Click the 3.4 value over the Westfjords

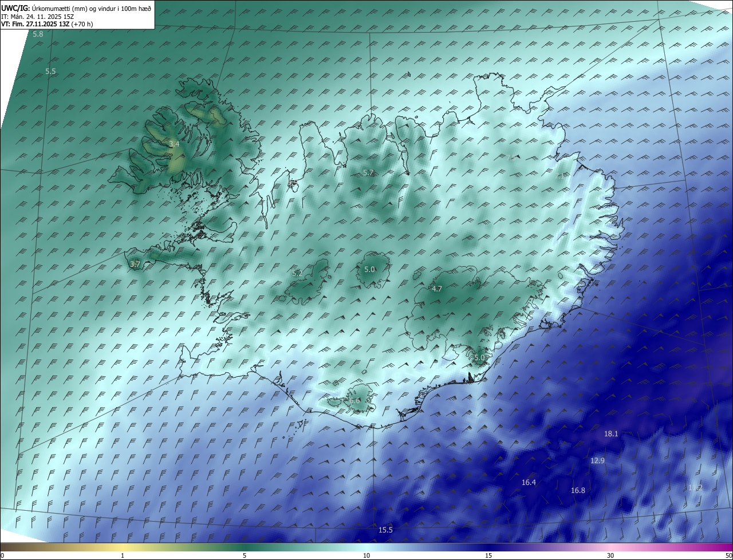coord(174,144)
